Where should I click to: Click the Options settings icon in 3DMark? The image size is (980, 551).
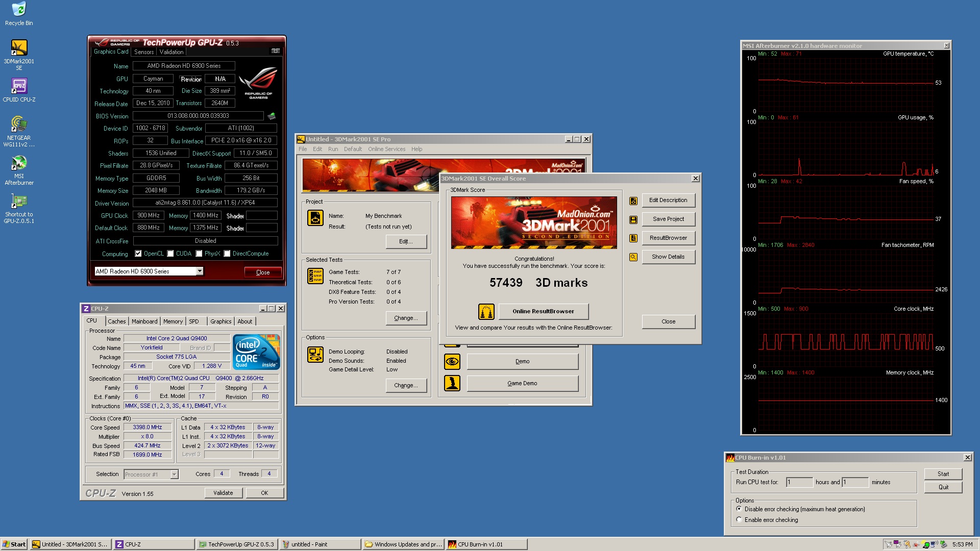315,355
